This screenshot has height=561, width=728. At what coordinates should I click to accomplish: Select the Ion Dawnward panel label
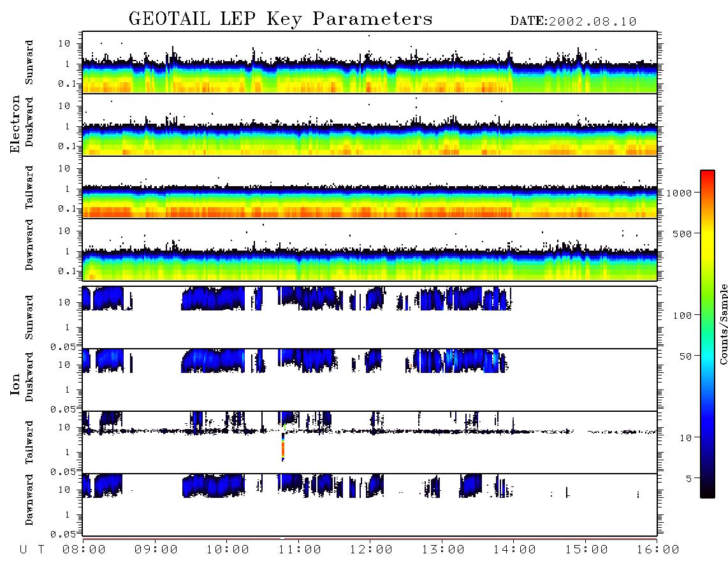[x=29, y=500]
